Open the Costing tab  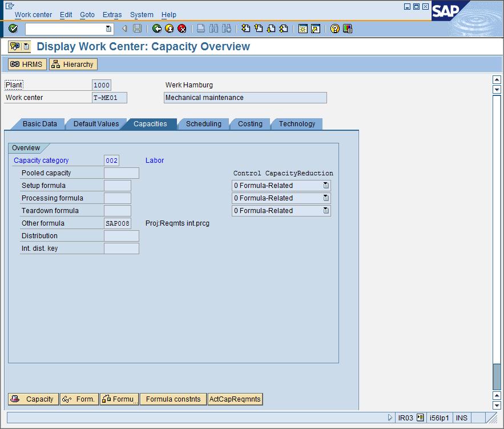pyautogui.click(x=250, y=124)
